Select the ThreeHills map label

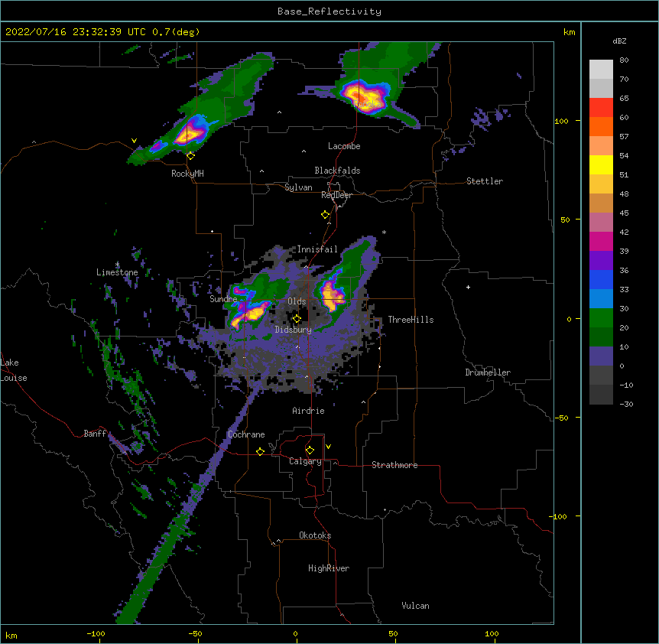411,320
